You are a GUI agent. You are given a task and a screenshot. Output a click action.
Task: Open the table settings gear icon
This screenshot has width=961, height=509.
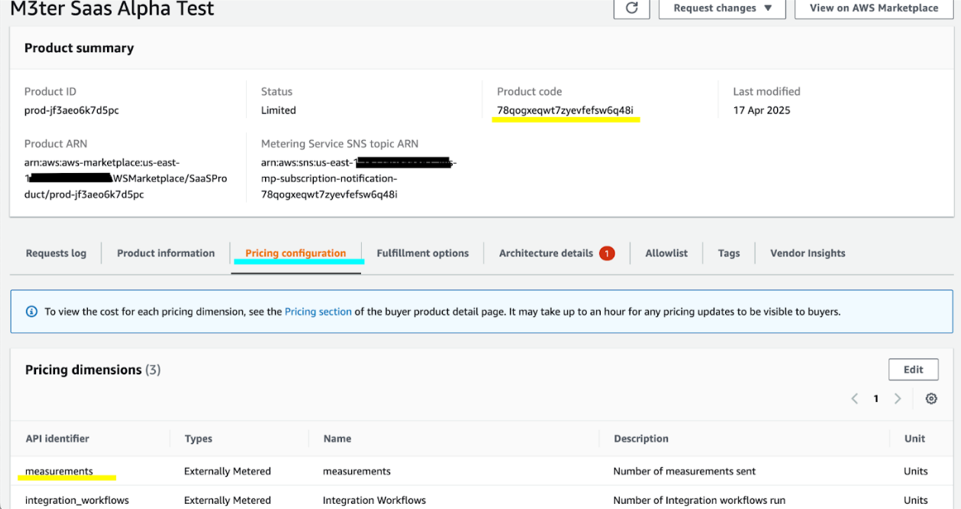(x=931, y=399)
